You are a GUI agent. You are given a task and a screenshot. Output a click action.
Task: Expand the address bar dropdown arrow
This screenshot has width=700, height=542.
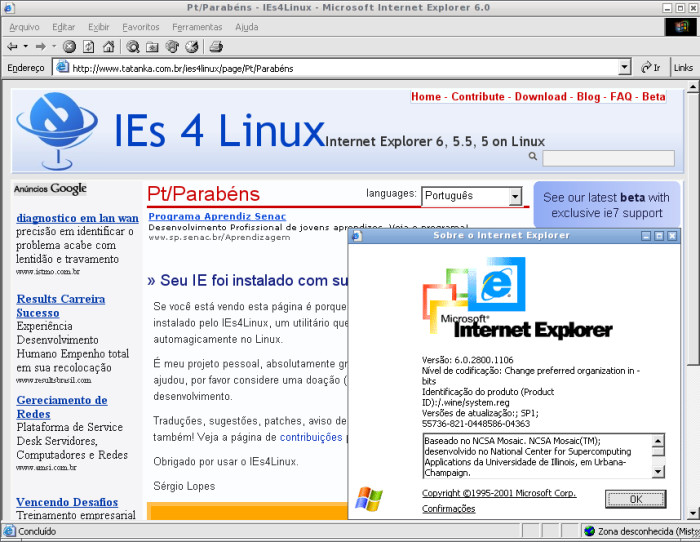(x=625, y=68)
